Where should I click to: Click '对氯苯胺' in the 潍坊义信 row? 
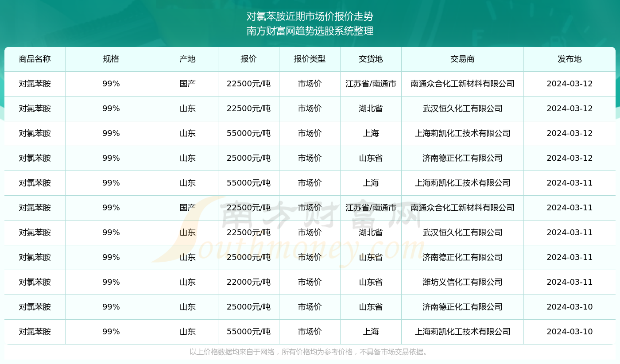pos(35,282)
